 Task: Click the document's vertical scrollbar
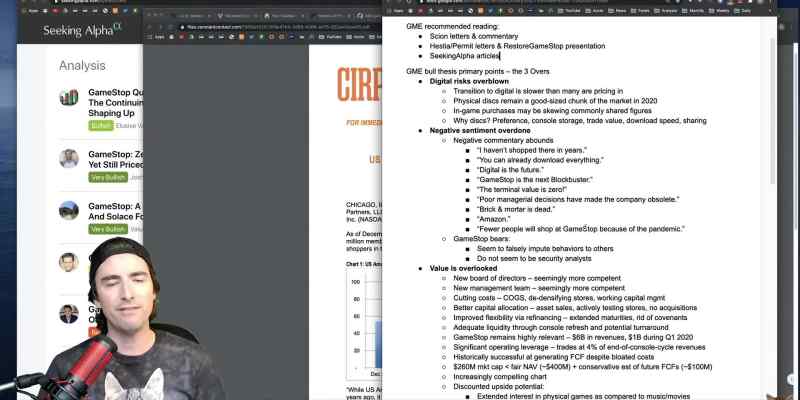coord(773,111)
